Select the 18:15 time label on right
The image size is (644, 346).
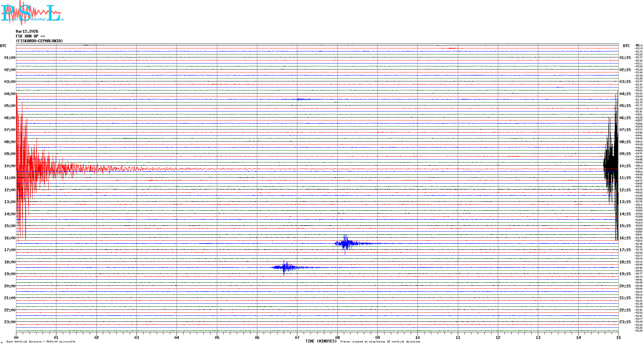(x=625, y=262)
